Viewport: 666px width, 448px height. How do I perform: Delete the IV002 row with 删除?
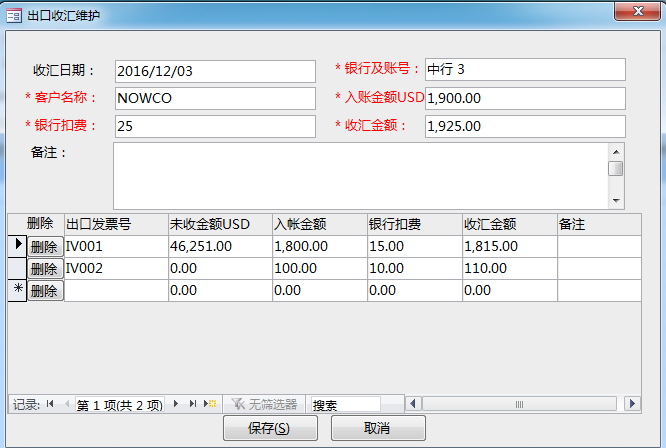pyautogui.click(x=44, y=268)
